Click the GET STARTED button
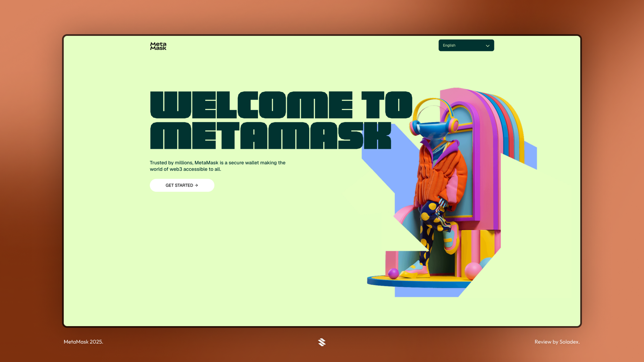 [x=182, y=185]
